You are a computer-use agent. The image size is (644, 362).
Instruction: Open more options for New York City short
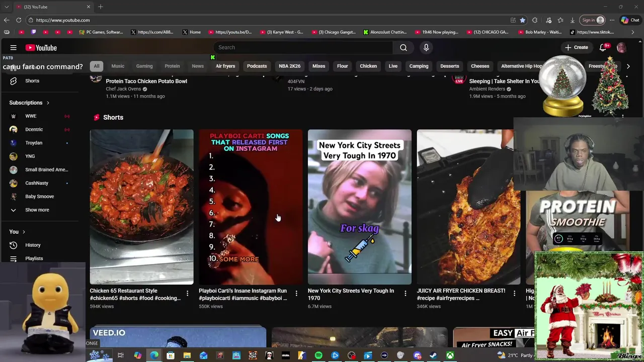[406, 293]
